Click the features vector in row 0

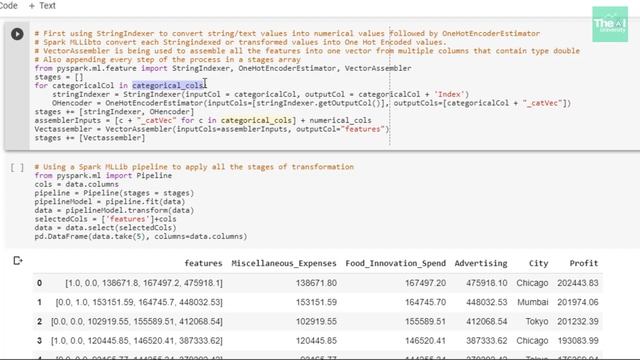click(x=144, y=283)
